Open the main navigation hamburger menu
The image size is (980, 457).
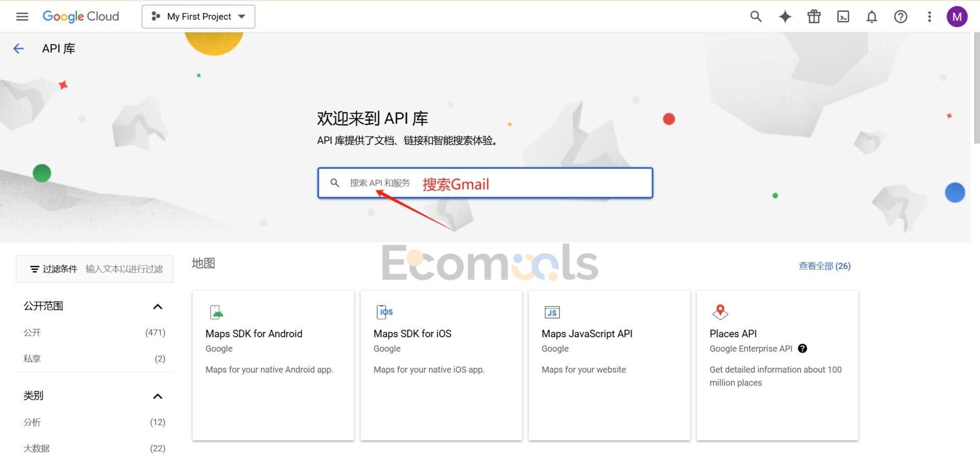pos(22,16)
